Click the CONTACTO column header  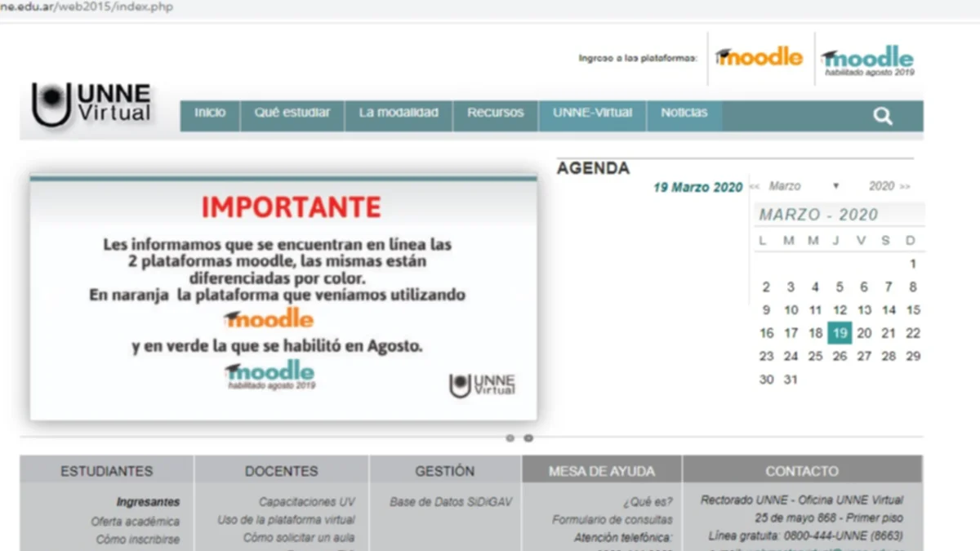(x=802, y=471)
